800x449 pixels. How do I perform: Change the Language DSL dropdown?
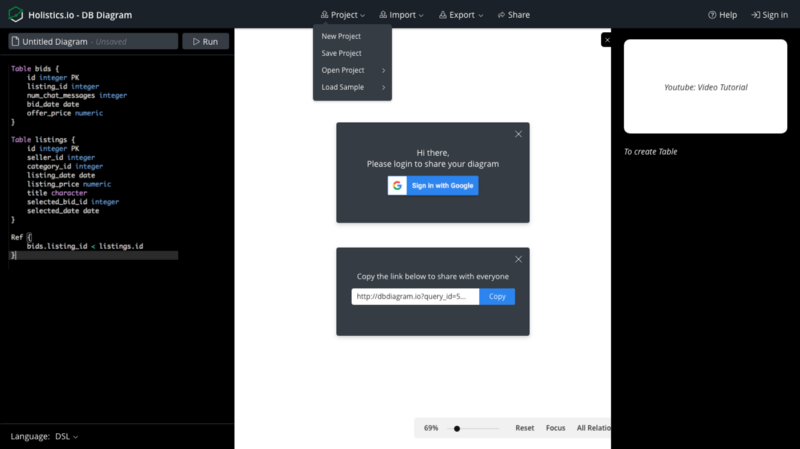tap(66, 436)
